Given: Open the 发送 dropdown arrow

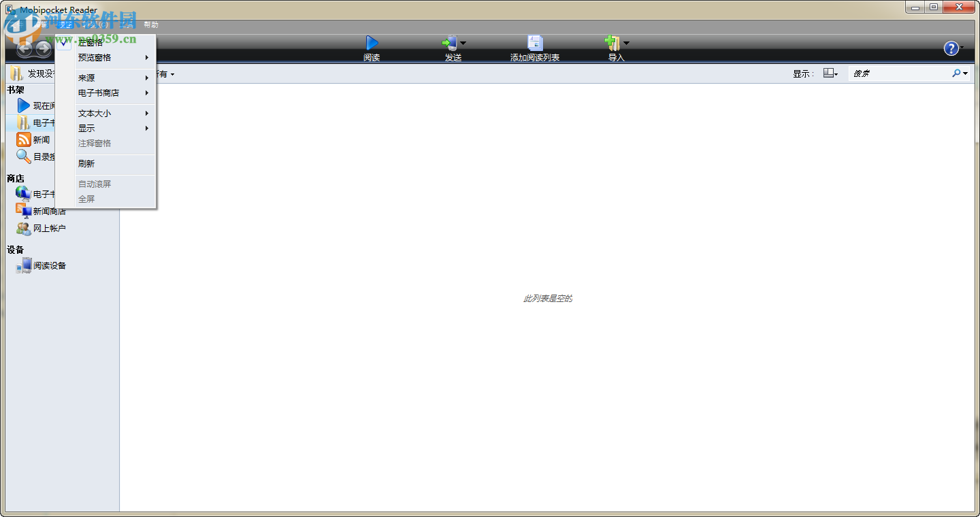Looking at the screenshot, I should pyautogui.click(x=463, y=44).
